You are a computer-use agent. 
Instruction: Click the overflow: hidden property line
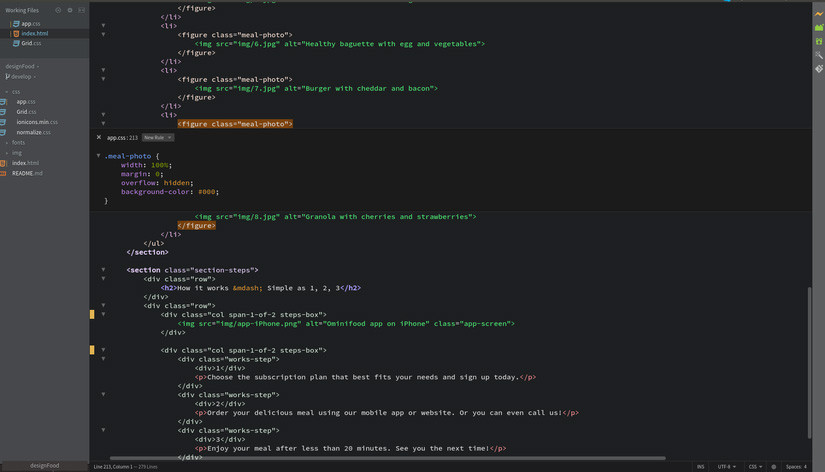(x=157, y=183)
